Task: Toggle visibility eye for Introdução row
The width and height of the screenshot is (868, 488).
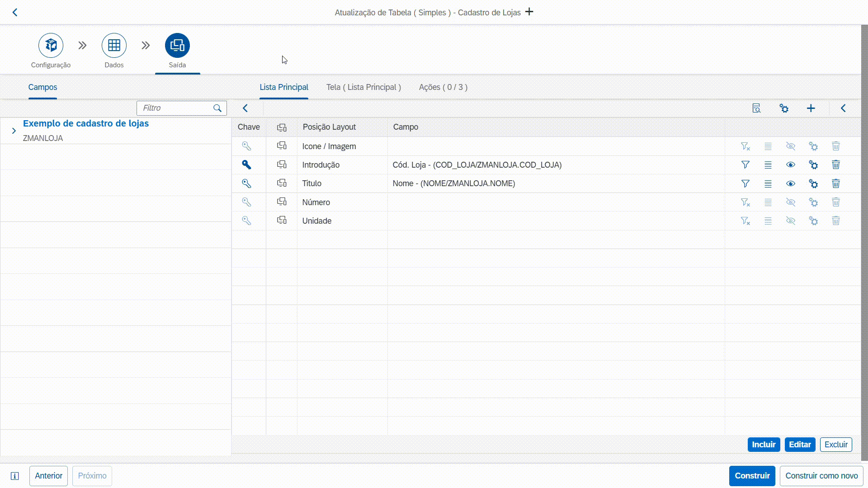Action: tap(791, 165)
